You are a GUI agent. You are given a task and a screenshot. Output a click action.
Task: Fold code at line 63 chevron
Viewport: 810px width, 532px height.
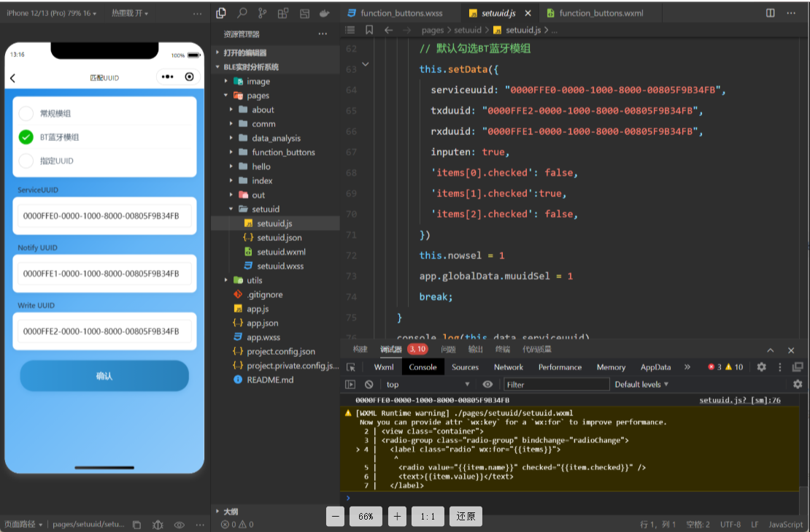(365, 64)
